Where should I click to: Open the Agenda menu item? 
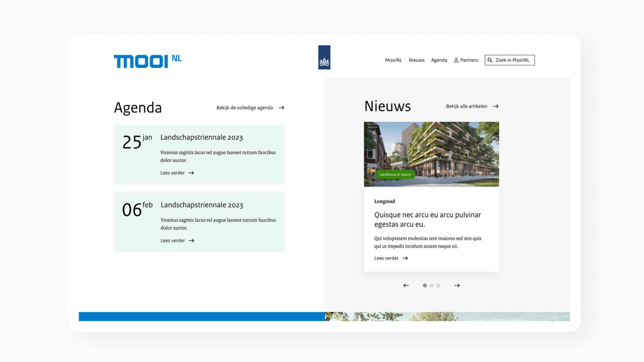[439, 60]
